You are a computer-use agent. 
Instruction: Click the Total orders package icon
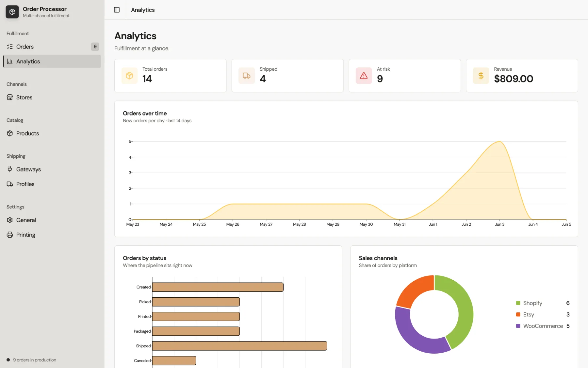tap(129, 76)
